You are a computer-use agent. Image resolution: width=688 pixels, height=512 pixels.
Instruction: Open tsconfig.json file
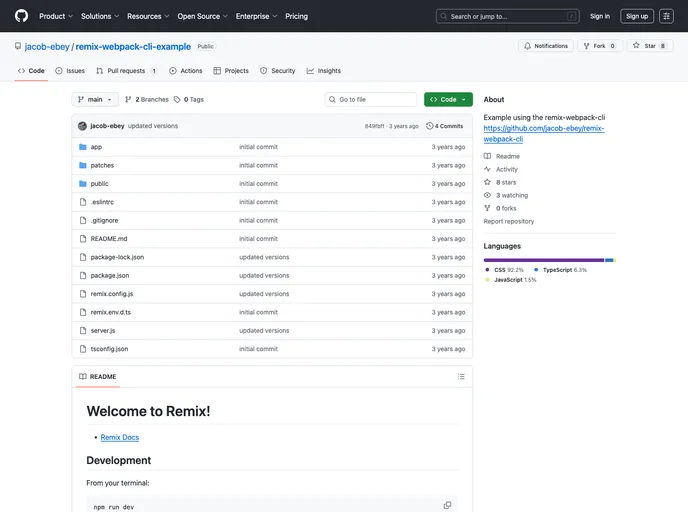109,349
